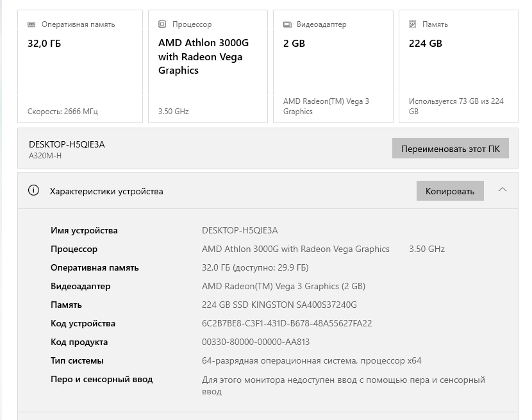Click the 32,0 ГБ value in the top card
Viewport: 532px width, 420px height.
pyautogui.click(x=45, y=44)
